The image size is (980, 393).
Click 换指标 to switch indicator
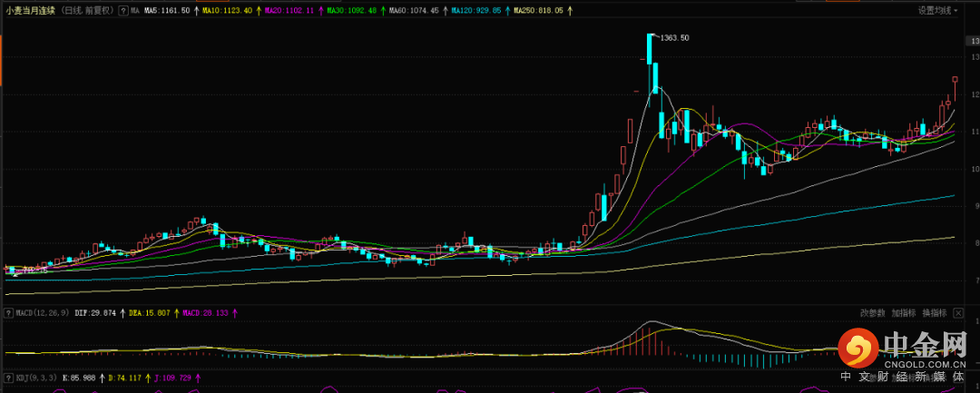pos(934,313)
